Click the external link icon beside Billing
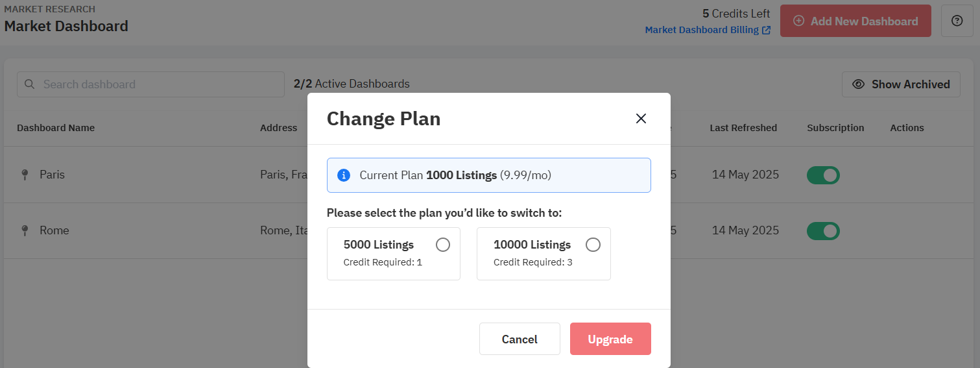The height and width of the screenshot is (368, 980). (766, 30)
